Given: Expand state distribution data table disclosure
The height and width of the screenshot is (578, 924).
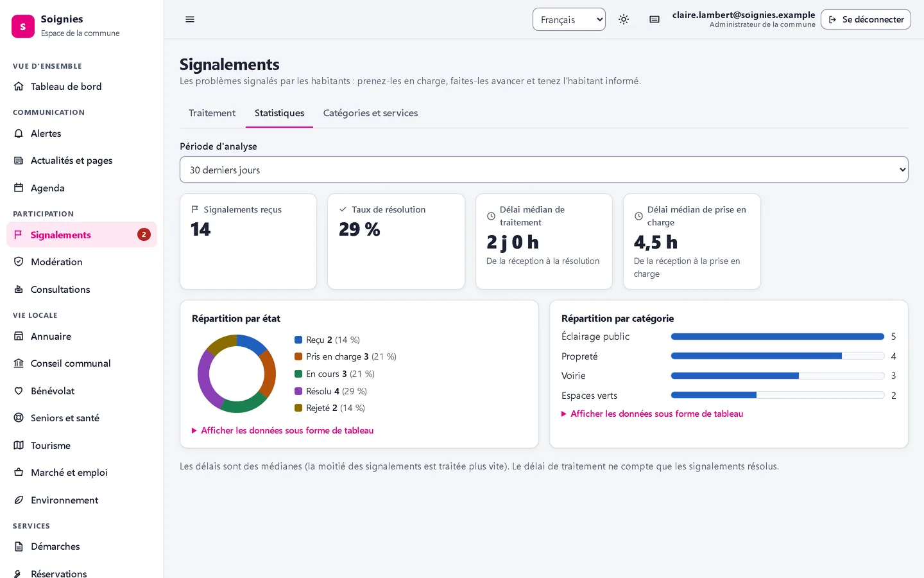Looking at the screenshot, I should click(x=283, y=430).
